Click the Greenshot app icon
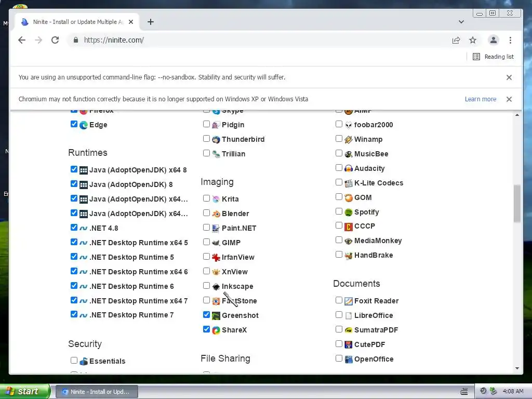This screenshot has height=399, width=532. (216, 315)
